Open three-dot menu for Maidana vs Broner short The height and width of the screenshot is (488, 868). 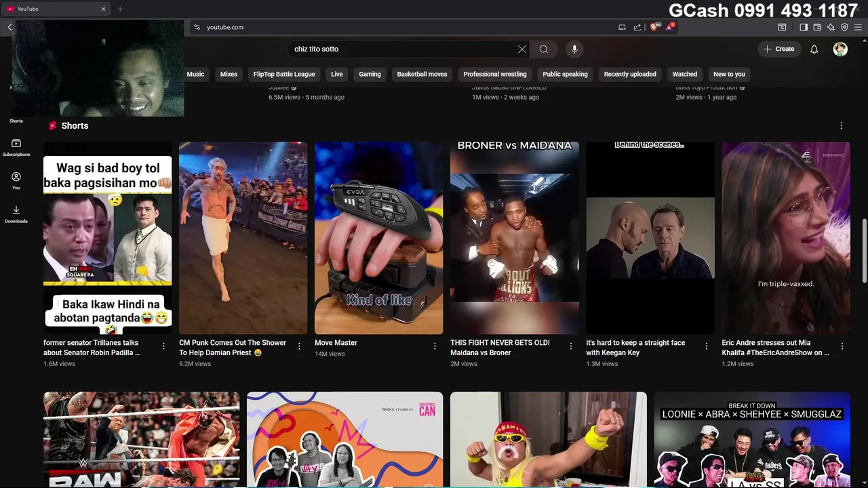[x=570, y=346]
